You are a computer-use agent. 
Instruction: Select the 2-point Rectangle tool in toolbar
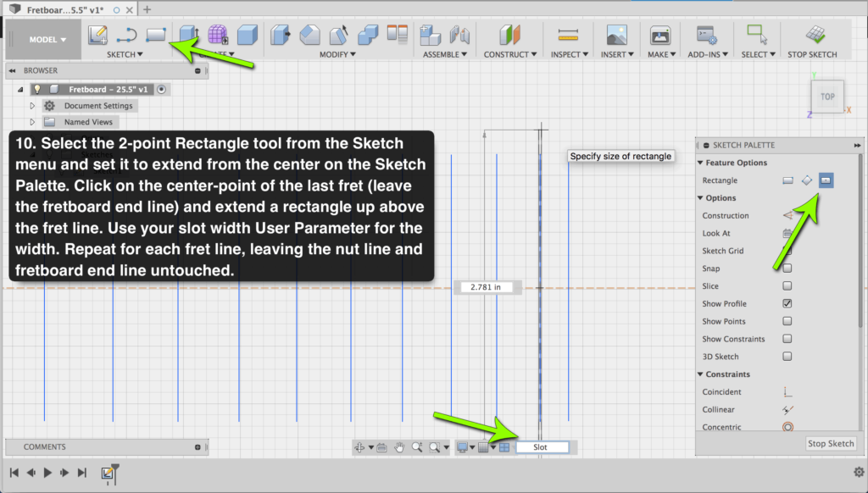(x=155, y=35)
